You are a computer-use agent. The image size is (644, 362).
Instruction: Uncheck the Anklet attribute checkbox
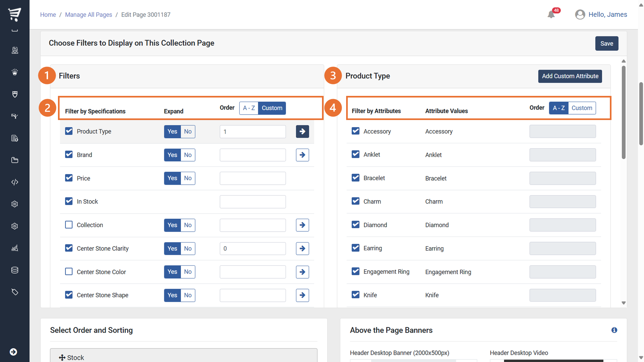pos(355,154)
